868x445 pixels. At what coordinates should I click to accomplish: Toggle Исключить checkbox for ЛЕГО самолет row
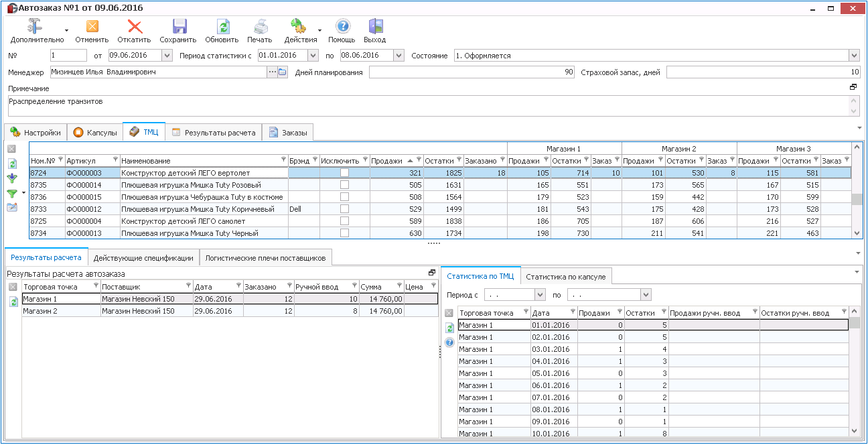344,221
